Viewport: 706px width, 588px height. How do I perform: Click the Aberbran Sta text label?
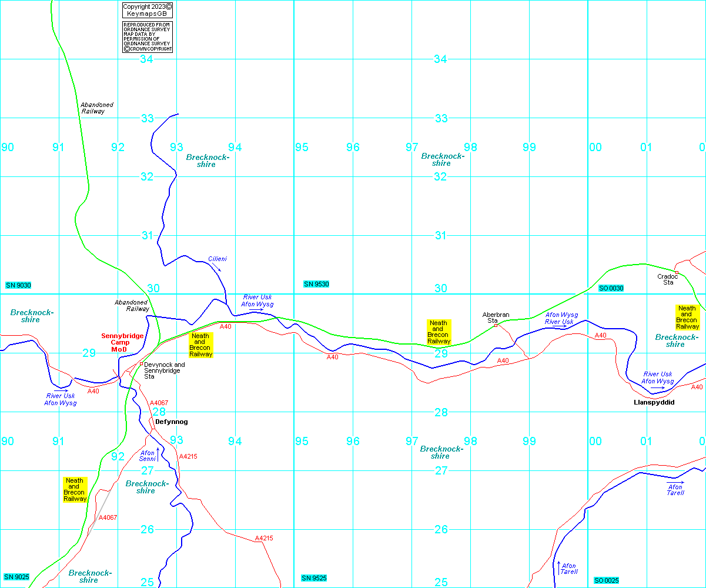[496, 318]
